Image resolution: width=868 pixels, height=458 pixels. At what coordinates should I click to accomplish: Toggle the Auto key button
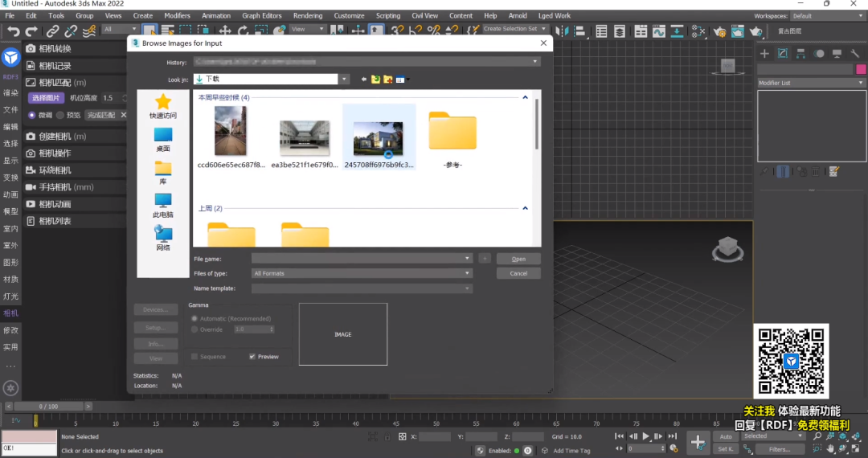726,436
